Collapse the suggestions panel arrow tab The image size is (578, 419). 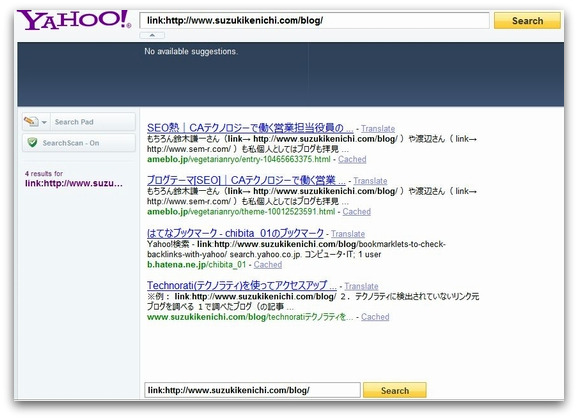(152, 35)
